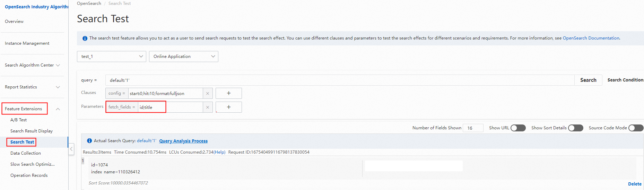Click the Search button
This screenshot has height=190, width=644.
[589, 80]
